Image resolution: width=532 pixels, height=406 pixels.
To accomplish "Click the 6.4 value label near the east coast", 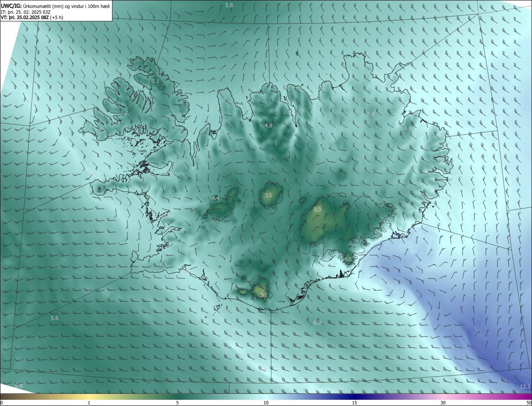I will coord(408,128).
